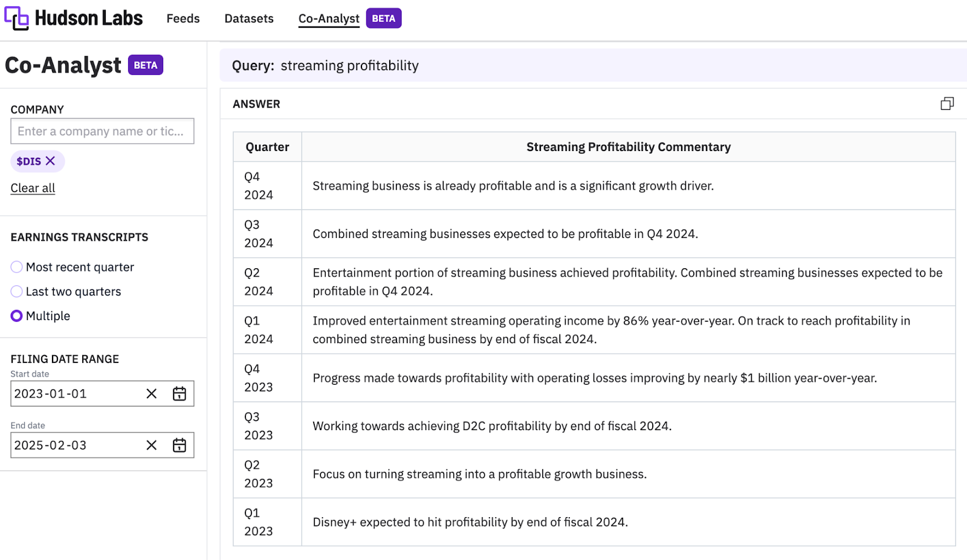The height and width of the screenshot is (560, 967).
Task: Clear the start date value
Action: coord(152,394)
